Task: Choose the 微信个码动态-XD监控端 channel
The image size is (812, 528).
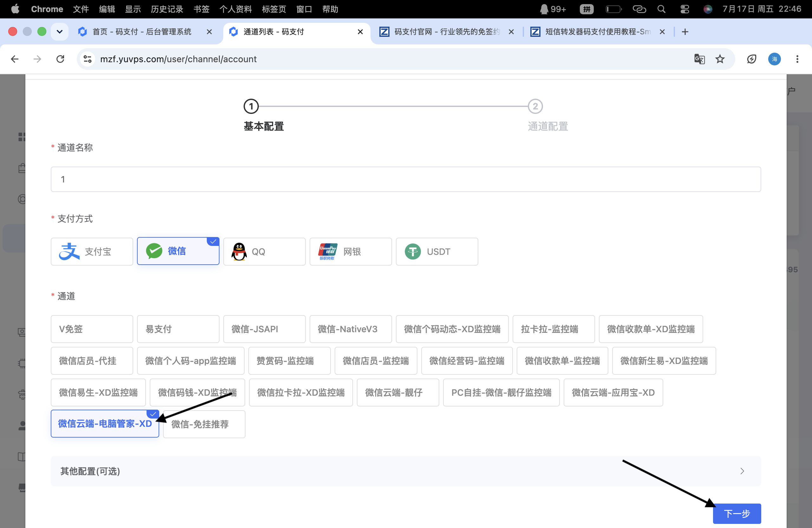Action: [452, 329]
